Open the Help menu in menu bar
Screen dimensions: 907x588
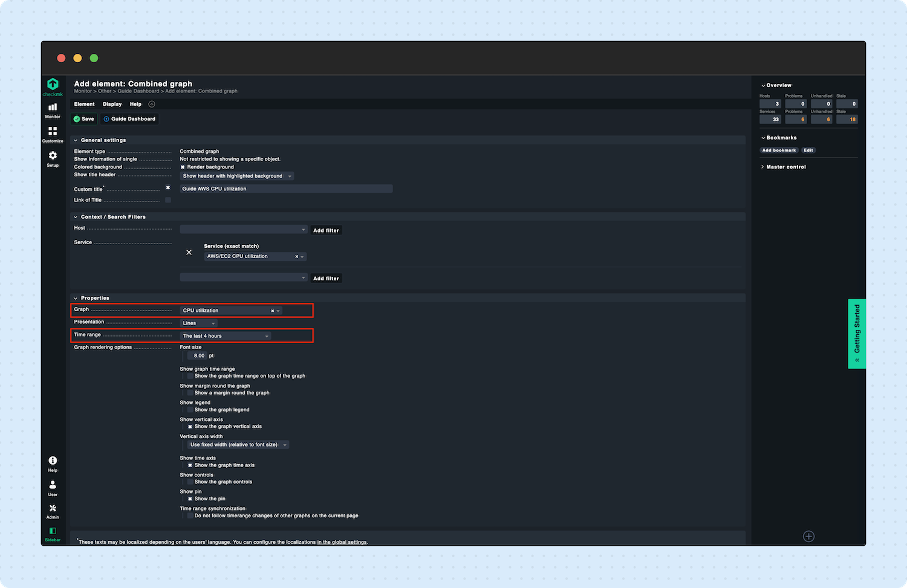click(x=135, y=104)
